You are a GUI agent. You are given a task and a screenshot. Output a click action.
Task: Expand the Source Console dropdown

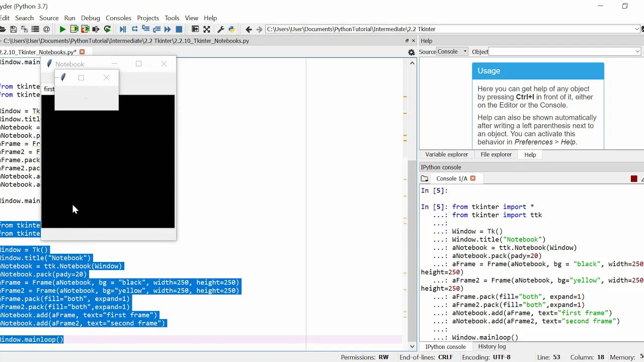pyautogui.click(x=452, y=52)
